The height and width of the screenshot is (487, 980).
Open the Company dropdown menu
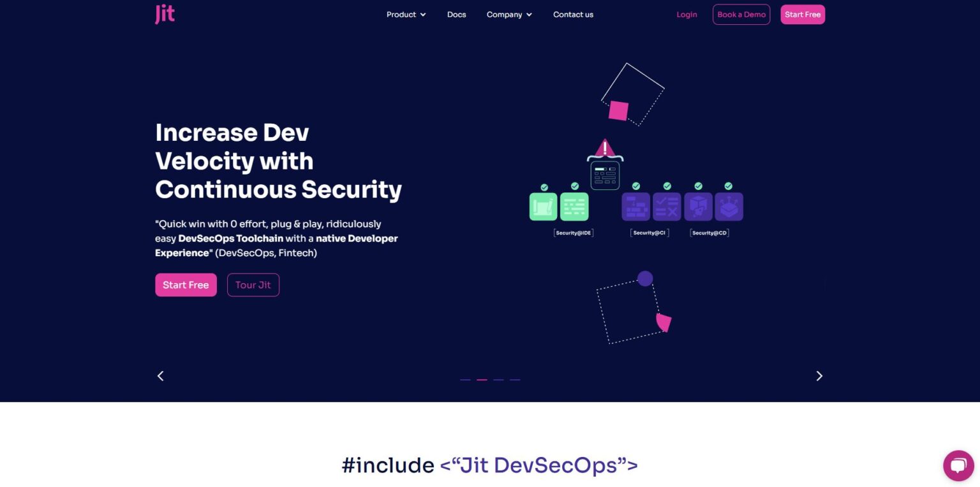click(x=509, y=14)
